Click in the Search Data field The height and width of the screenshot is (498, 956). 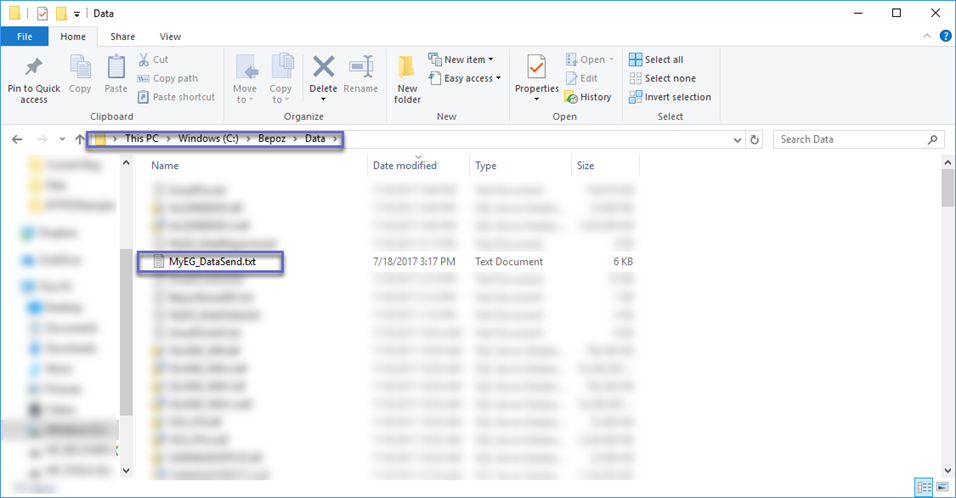[850, 140]
